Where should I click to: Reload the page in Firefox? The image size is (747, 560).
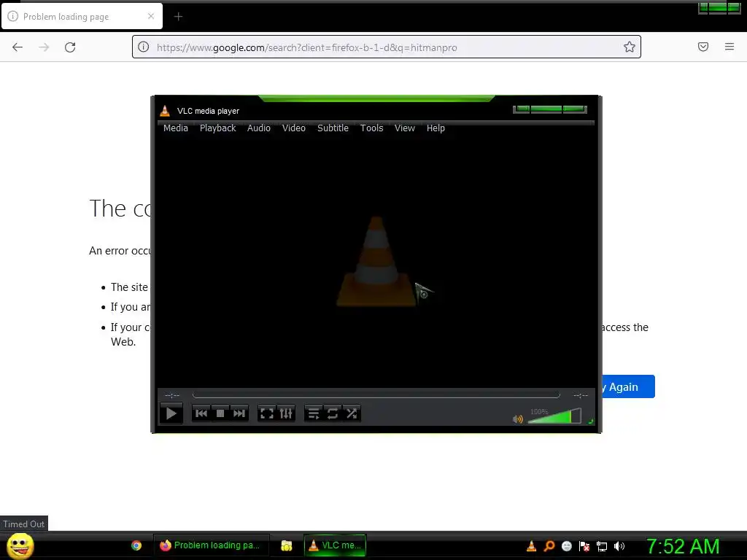(x=70, y=47)
